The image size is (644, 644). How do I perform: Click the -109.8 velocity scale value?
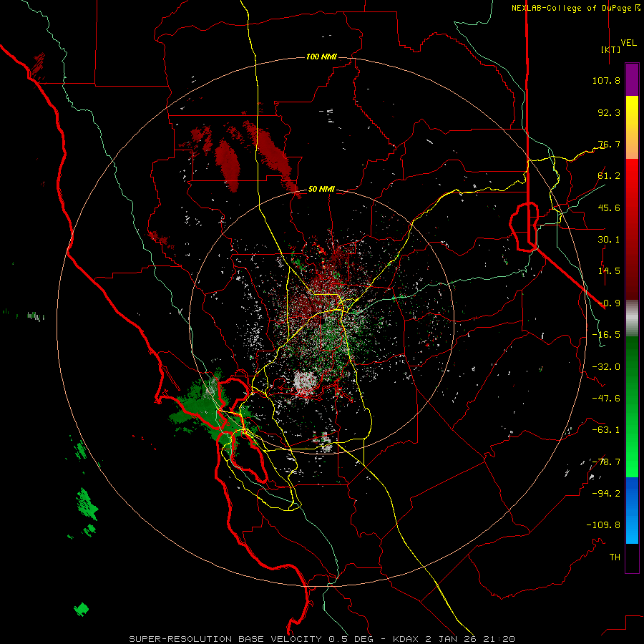tap(603, 525)
